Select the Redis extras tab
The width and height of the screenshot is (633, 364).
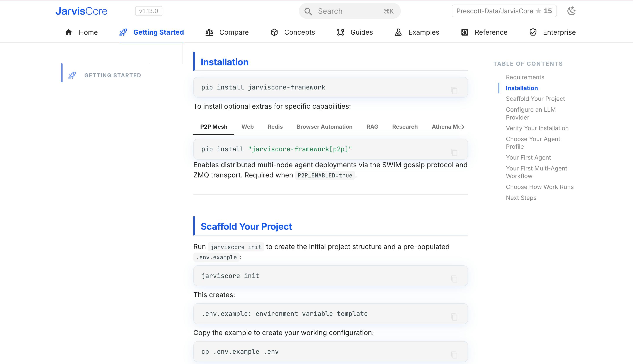275,127
